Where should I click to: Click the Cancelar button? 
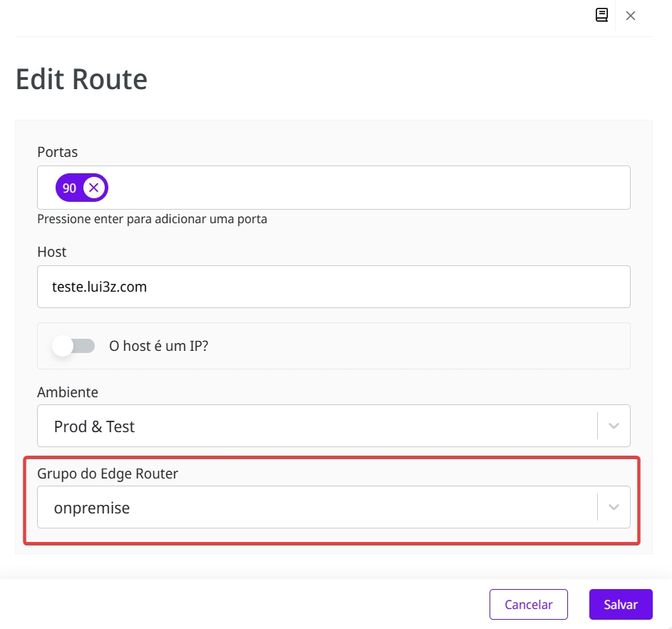coord(528,604)
